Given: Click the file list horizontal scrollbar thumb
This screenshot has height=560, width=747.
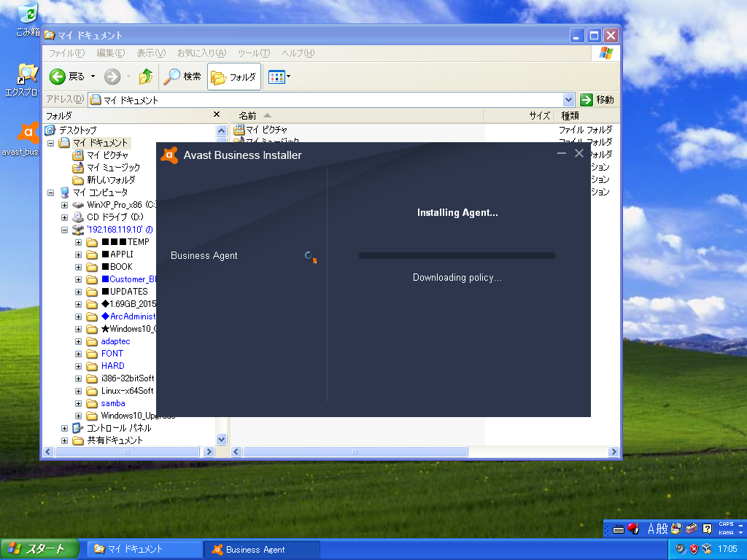Looking at the screenshot, I should pyautogui.click(x=355, y=451).
